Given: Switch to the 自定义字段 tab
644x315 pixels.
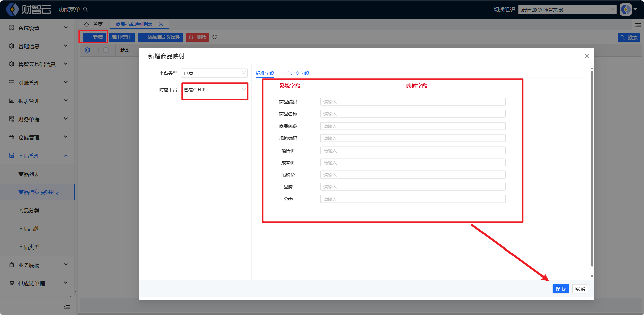Looking at the screenshot, I should pyautogui.click(x=297, y=73).
